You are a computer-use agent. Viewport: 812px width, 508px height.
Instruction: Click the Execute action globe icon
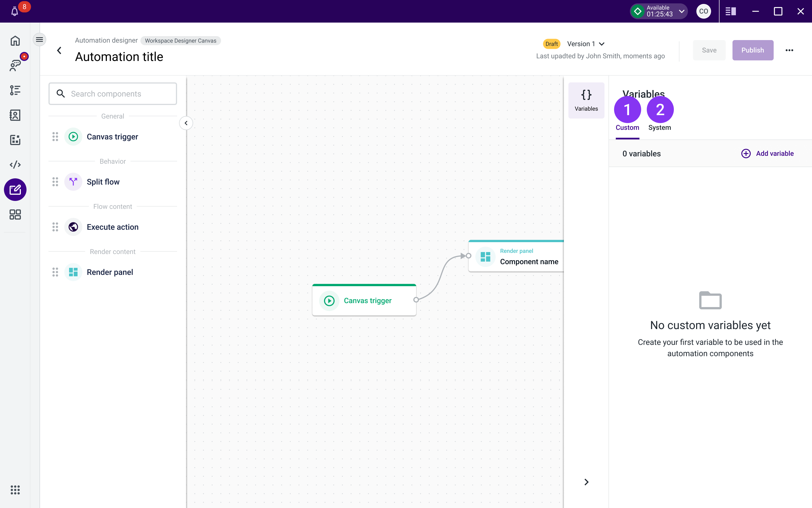coord(73,227)
